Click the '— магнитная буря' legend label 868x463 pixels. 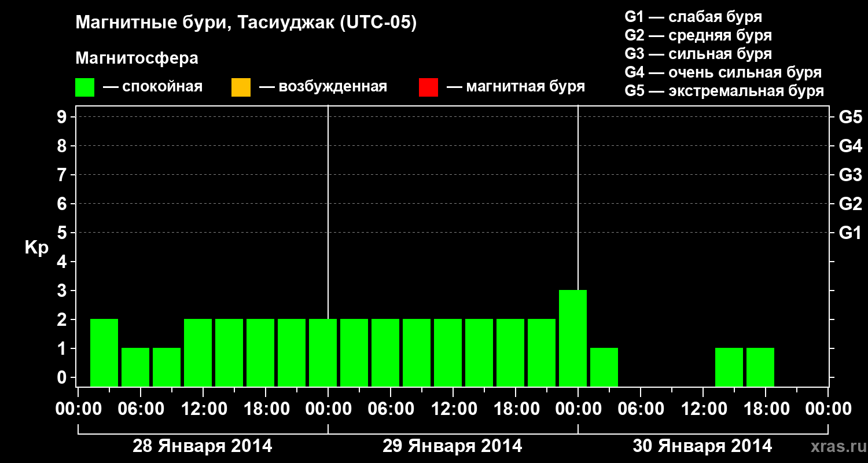point(516,87)
